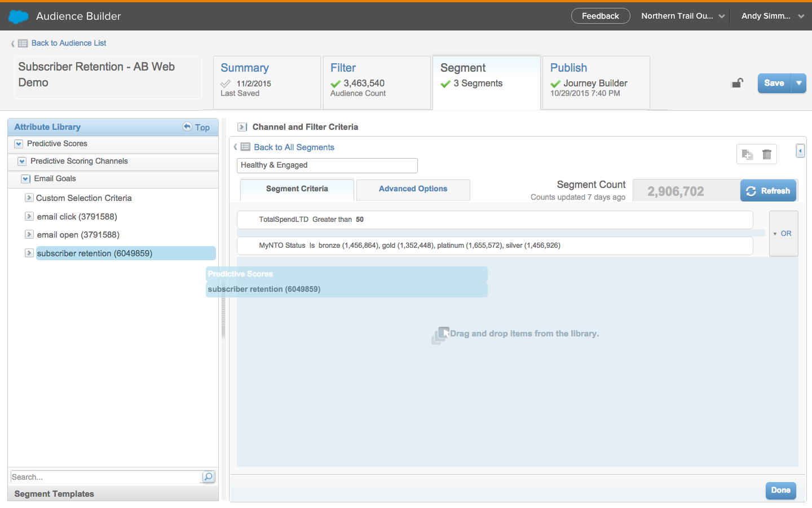Screen dimensions: 812x508
Task: Click the Salesforce cloud logo
Action: coord(19,16)
